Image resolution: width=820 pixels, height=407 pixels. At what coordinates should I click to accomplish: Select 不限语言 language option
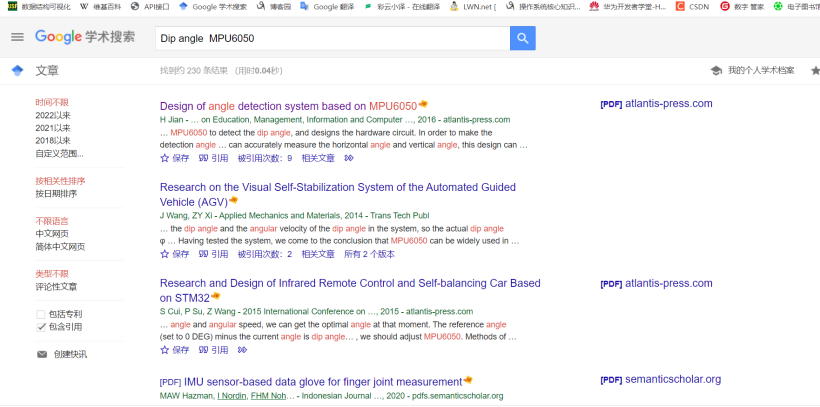pos(52,221)
